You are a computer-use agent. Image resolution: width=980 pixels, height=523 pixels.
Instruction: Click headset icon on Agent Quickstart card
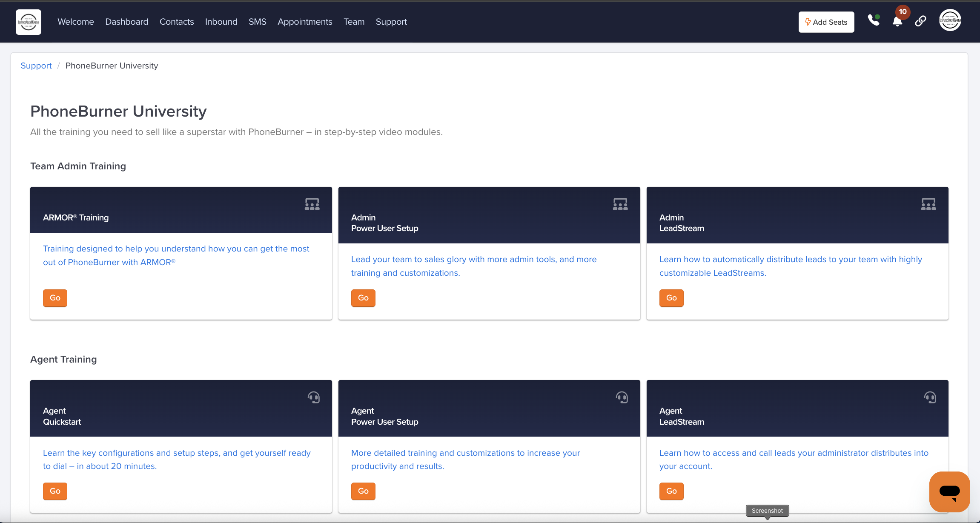pos(314,397)
